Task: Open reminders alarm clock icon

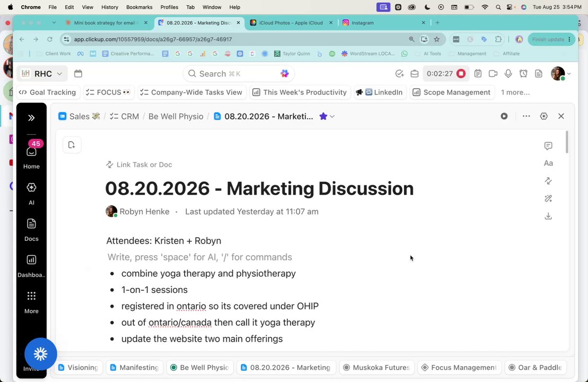Action: [x=523, y=73]
